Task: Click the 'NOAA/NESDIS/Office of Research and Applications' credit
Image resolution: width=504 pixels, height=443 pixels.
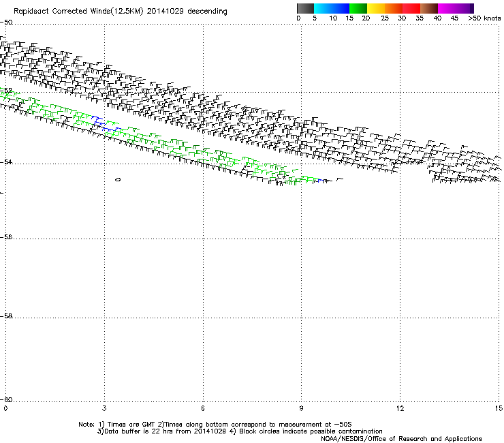Action: click(401, 439)
